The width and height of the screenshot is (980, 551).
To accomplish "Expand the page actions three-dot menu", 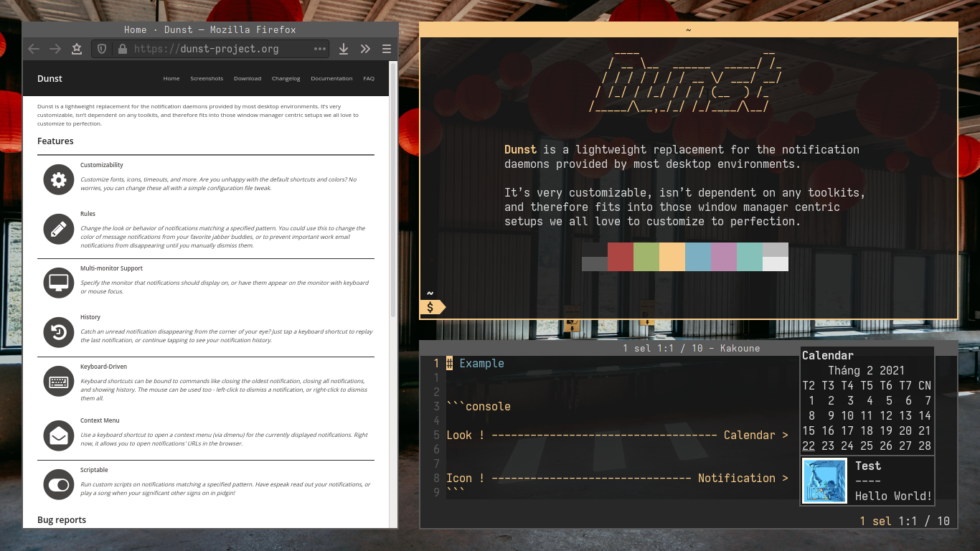I will click(x=320, y=49).
